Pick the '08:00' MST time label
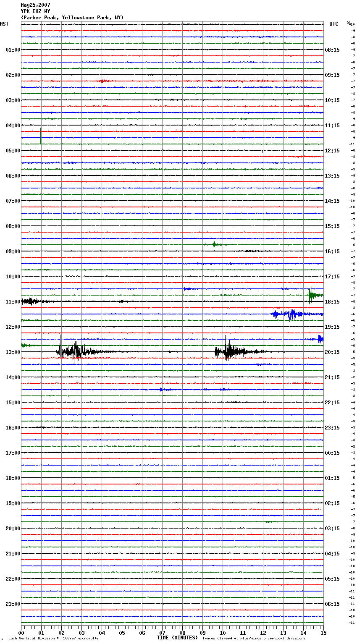This screenshot has width=357, height=644. point(13,226)
